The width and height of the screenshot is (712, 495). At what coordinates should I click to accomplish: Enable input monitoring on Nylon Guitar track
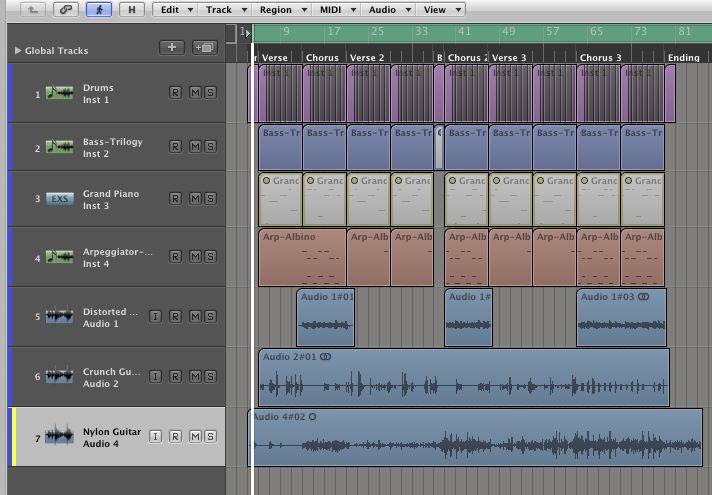pos(155,436)
